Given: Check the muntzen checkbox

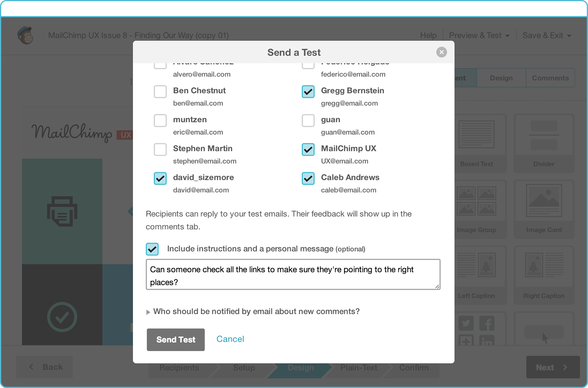Looking at the screenshot, I should point(160,120).
